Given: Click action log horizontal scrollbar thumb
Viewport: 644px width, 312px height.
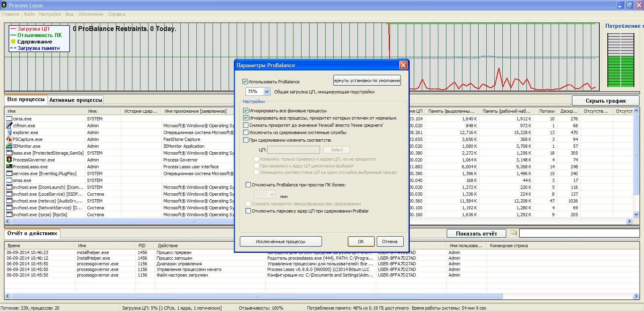Looking at the screenshot, I should [x=258, y=296].
